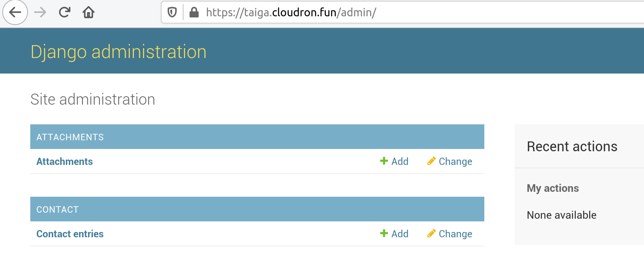Open the Contact entries link
This screenshot has width=644, height=257.
[x=70, y=234]
